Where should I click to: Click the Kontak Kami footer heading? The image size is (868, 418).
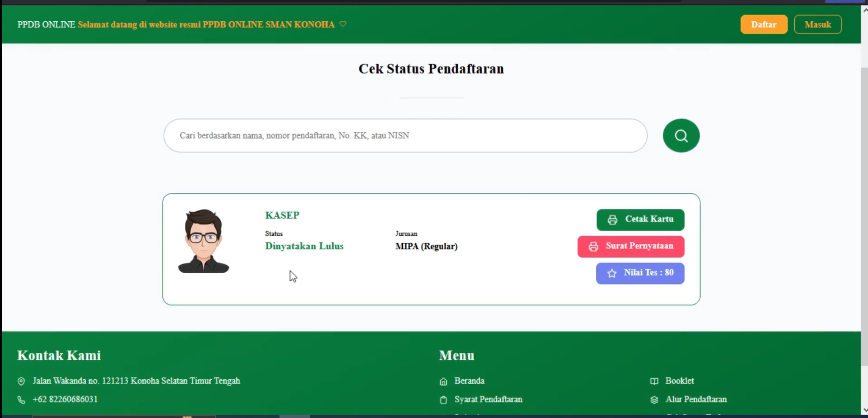point(59,356)
